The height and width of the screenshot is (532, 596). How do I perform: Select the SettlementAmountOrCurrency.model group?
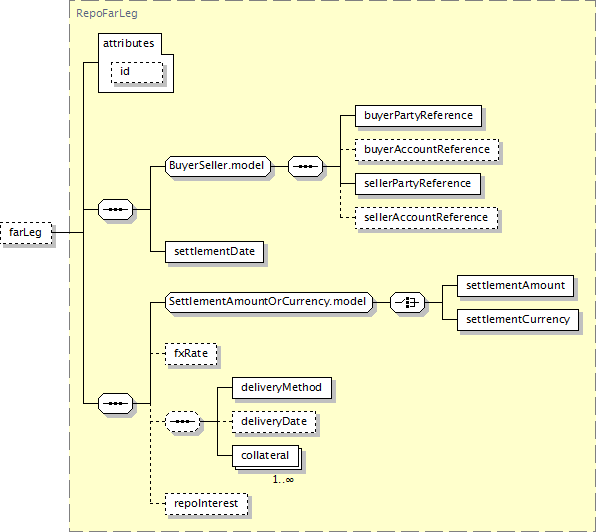[x=269, y=302]
